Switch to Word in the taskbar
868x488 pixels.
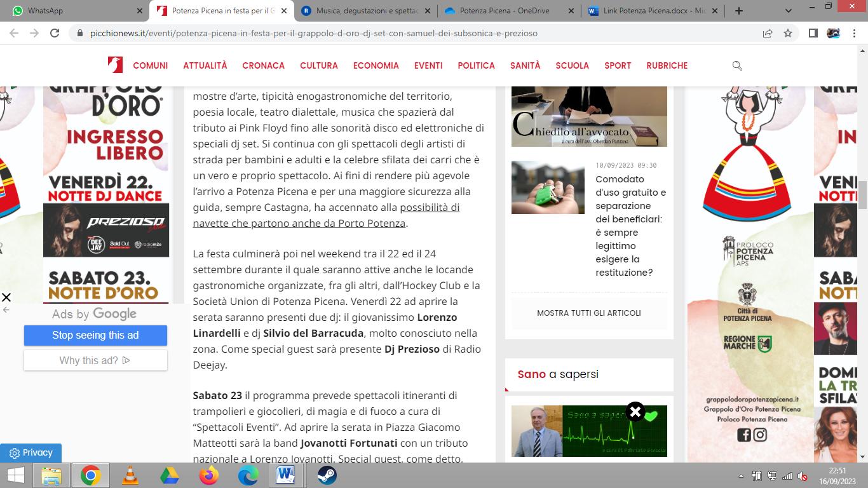coord(286,475)
